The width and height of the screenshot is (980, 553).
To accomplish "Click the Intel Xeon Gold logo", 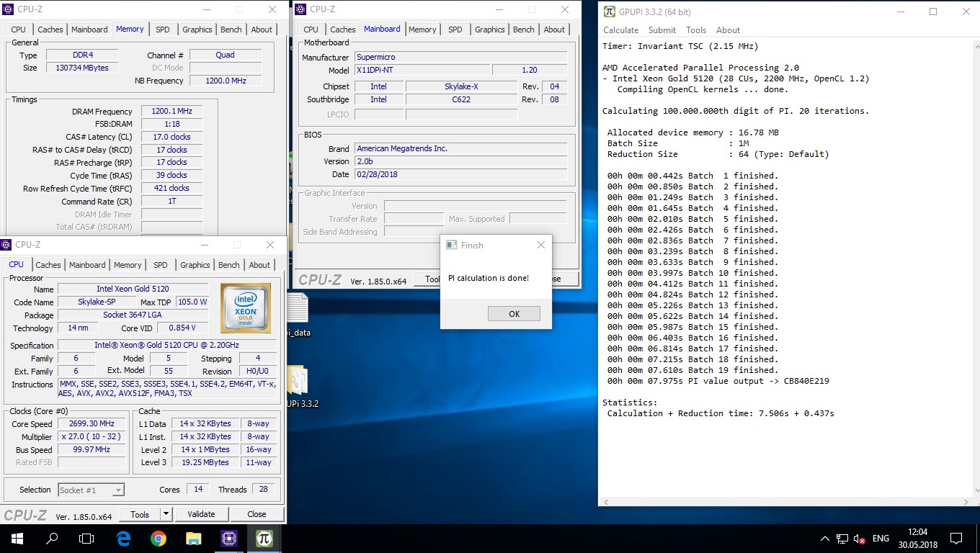I will [246, 308].
